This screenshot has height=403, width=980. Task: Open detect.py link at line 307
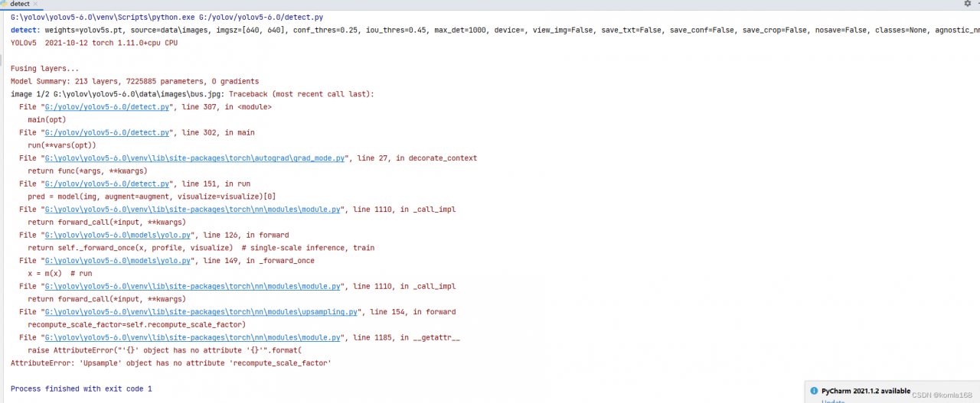(x=106, y=107)
